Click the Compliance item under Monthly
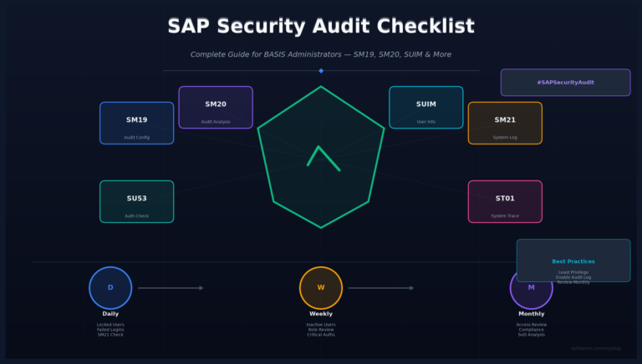 532,330
